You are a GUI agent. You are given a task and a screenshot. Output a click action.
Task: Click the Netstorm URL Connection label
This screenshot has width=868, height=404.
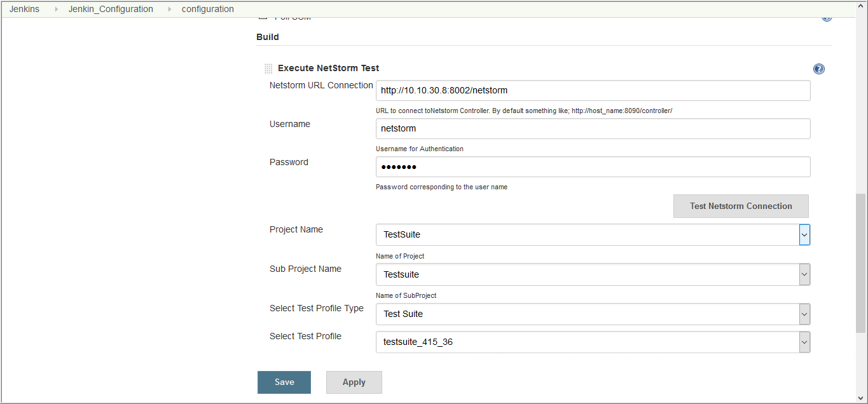[321, 85]
